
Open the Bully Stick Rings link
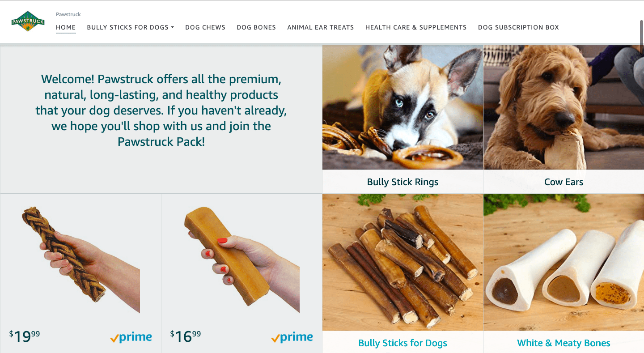click(402, 182)
